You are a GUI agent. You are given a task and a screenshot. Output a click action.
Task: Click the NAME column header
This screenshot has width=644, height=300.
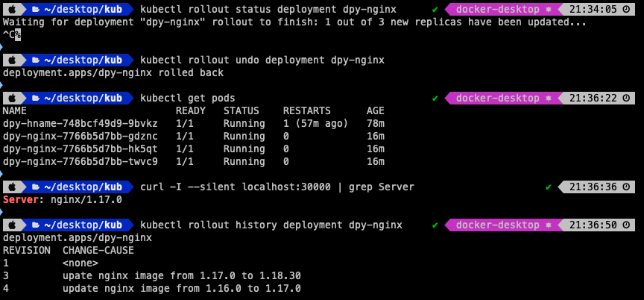click(x=14, y=110)
